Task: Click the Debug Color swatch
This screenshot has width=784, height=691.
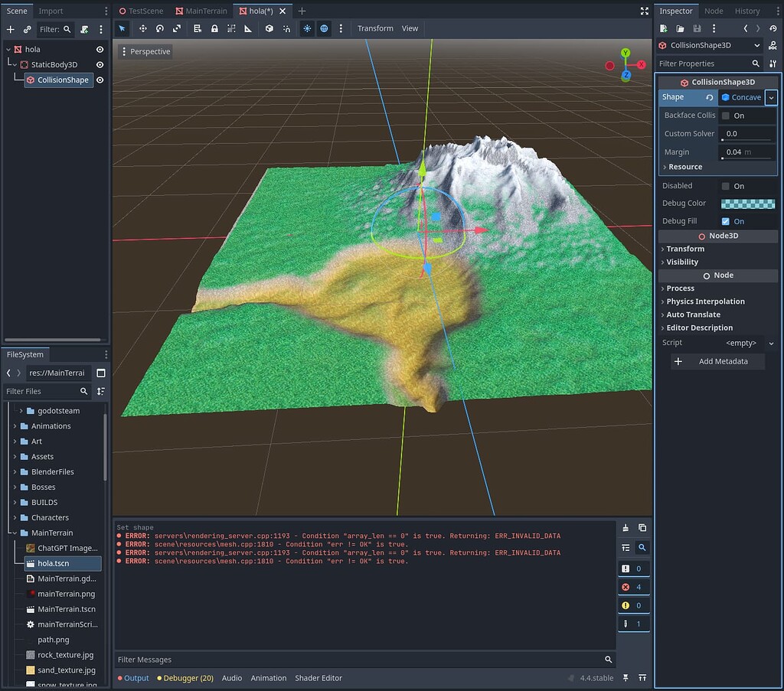Action: 748,203
